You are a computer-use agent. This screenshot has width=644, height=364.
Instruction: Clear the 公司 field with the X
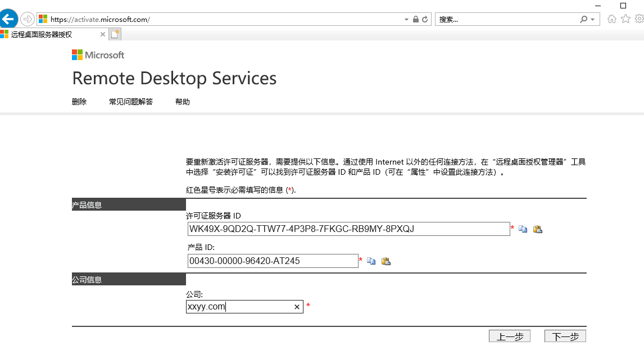tap(297, 307)
